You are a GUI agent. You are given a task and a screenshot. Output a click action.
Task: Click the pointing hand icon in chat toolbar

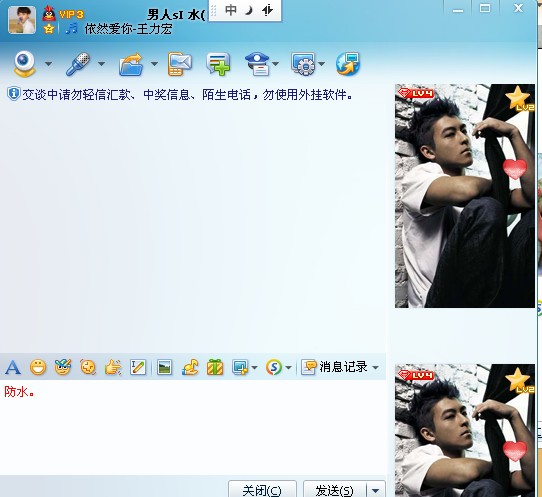113,367
